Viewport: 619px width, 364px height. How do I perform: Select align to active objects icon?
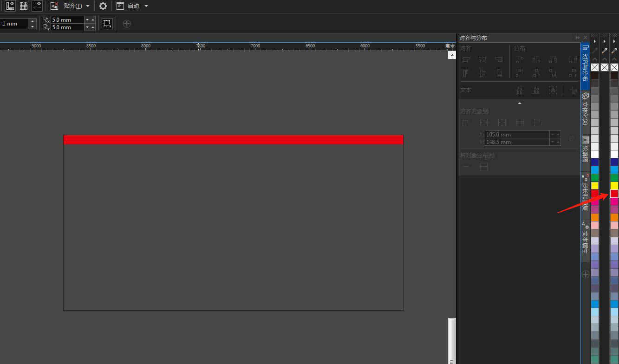pyautogui.click(x=465, y=123)
